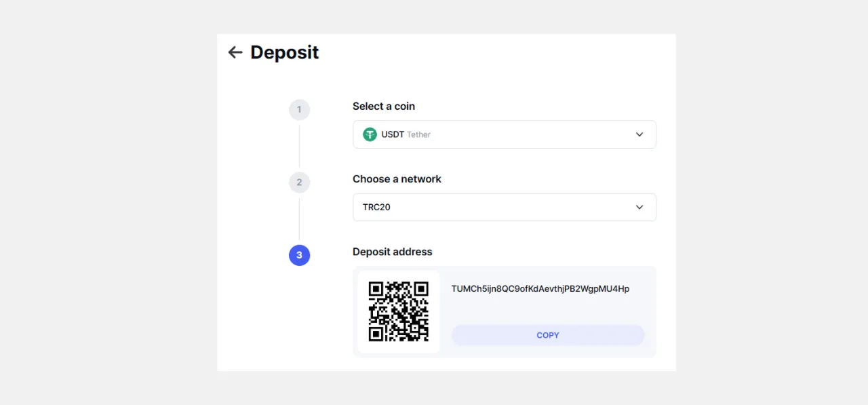Click the 'Select a coin' label
Viewport: 868px width, 405px height.
pos(384,107)
